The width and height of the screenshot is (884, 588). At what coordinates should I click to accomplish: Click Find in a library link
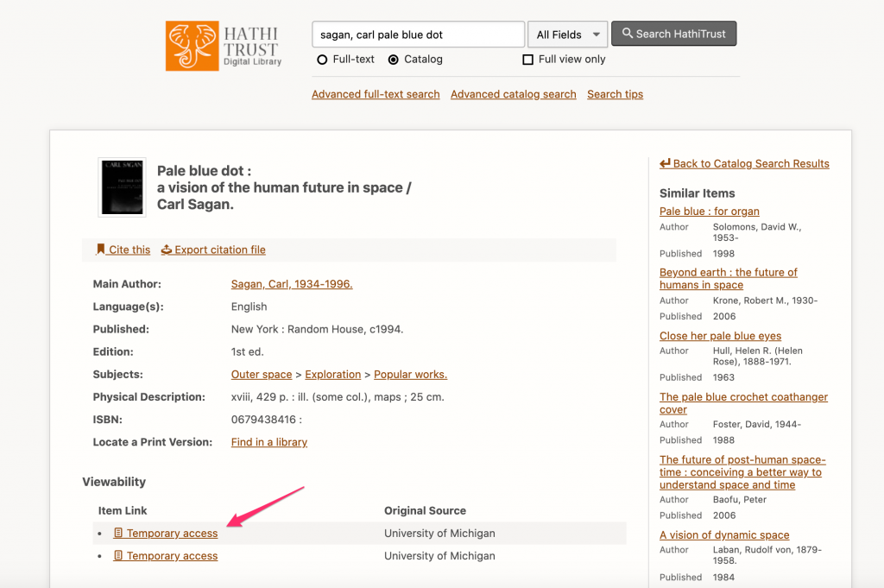click(x=269, y=442)
